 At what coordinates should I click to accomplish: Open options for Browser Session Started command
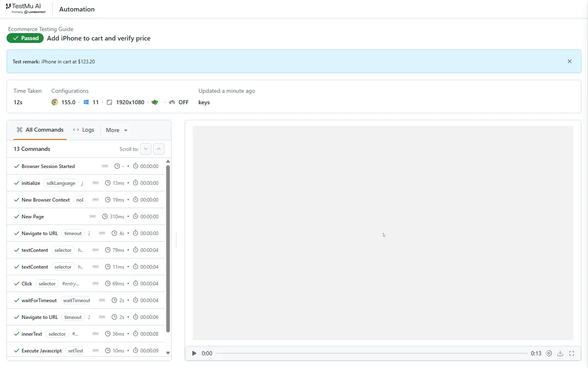click(105, 166)
